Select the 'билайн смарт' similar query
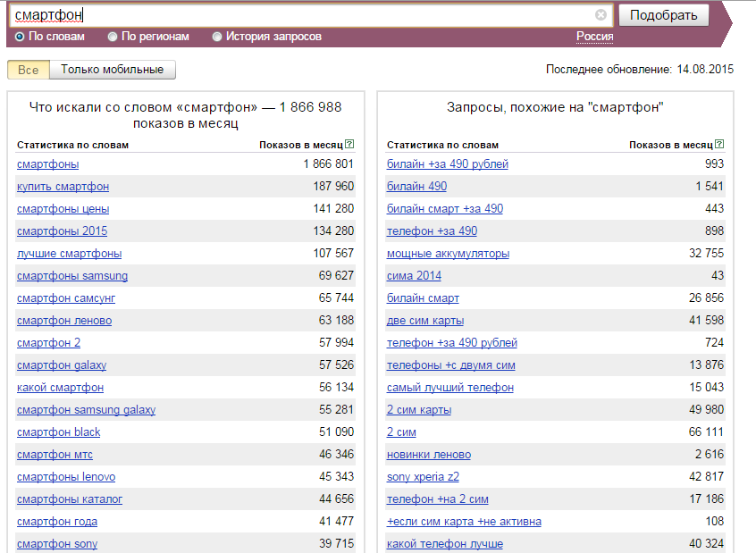 (x=423, y=298)
